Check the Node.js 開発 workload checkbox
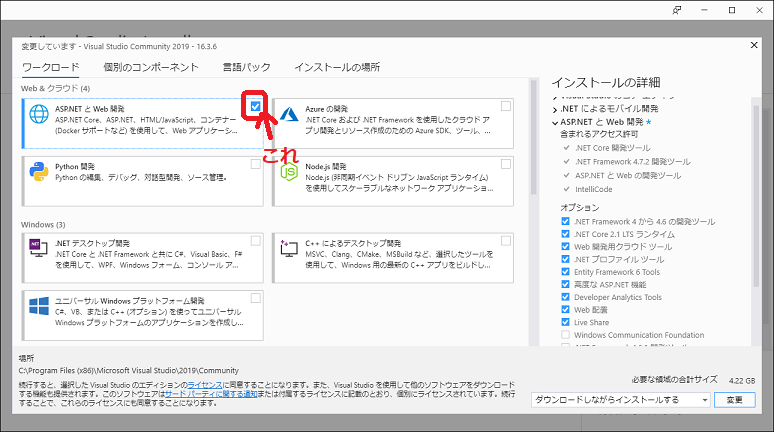Screen dimensions: 774x432 coord(505,164)
